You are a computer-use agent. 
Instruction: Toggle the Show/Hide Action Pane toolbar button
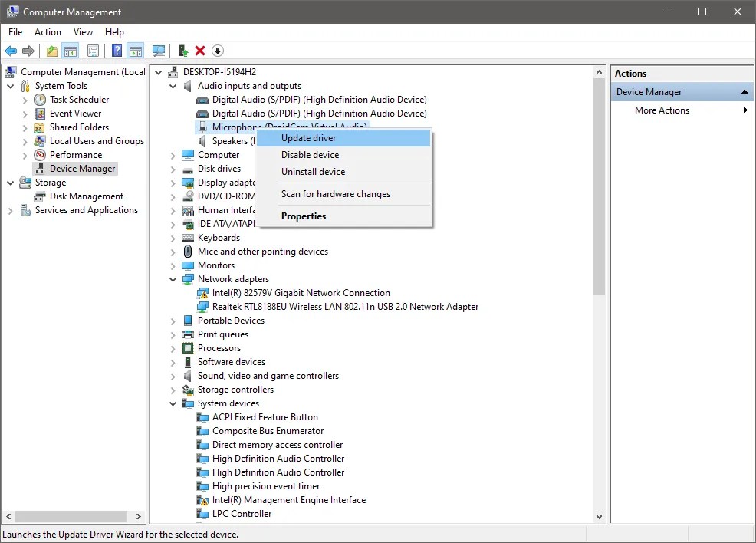point(136,51)
